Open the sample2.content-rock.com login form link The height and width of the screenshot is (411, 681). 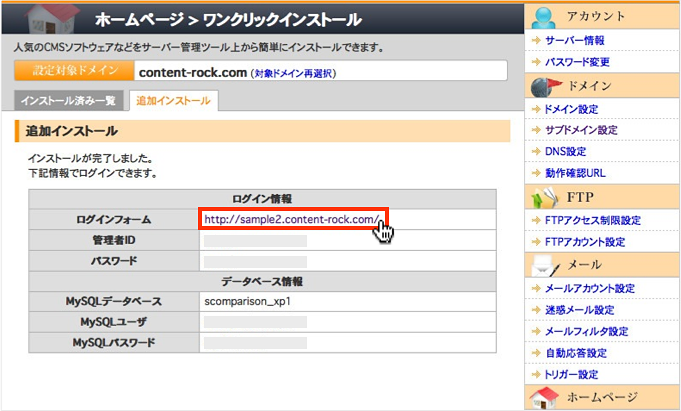291,219
